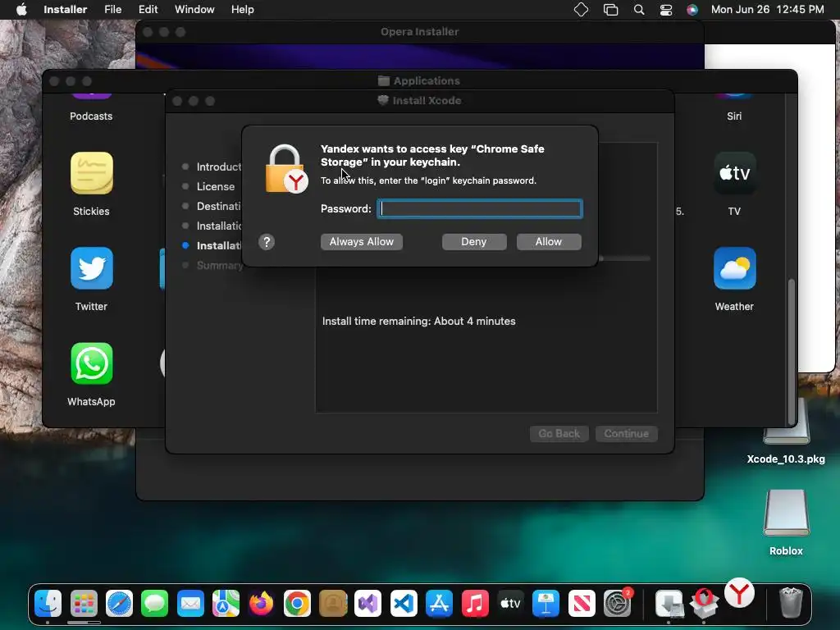Open the TV app in Applications
This screenshot has height=630, width=840.
point(734,173)
